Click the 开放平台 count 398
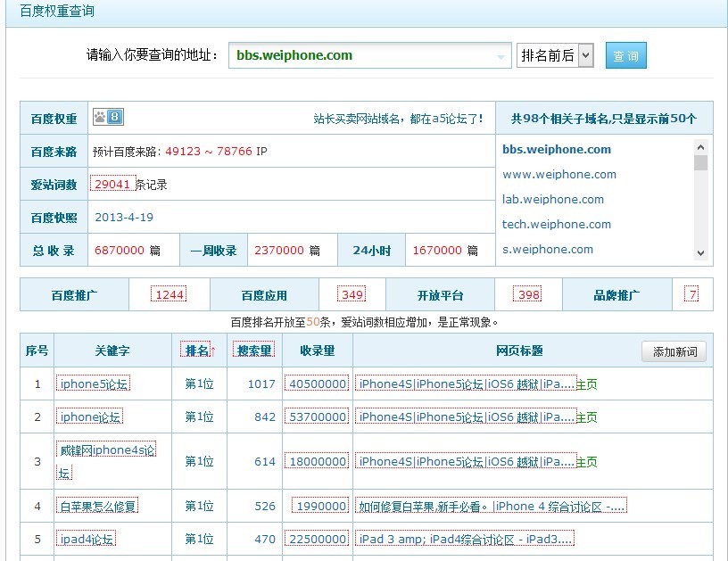The image size is (728, 561). 528,294
